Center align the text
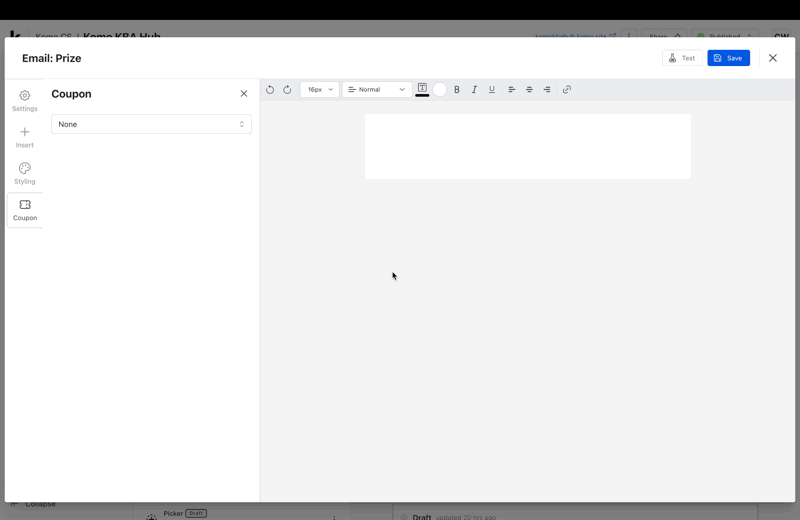The width and height of the screenshot is (800, 520). point(529,90)
